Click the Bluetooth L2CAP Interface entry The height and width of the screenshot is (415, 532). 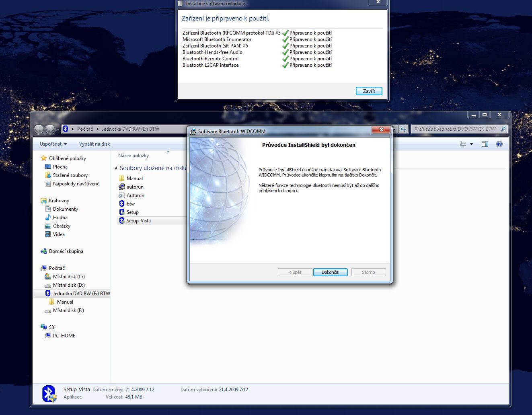coord(210,65)
